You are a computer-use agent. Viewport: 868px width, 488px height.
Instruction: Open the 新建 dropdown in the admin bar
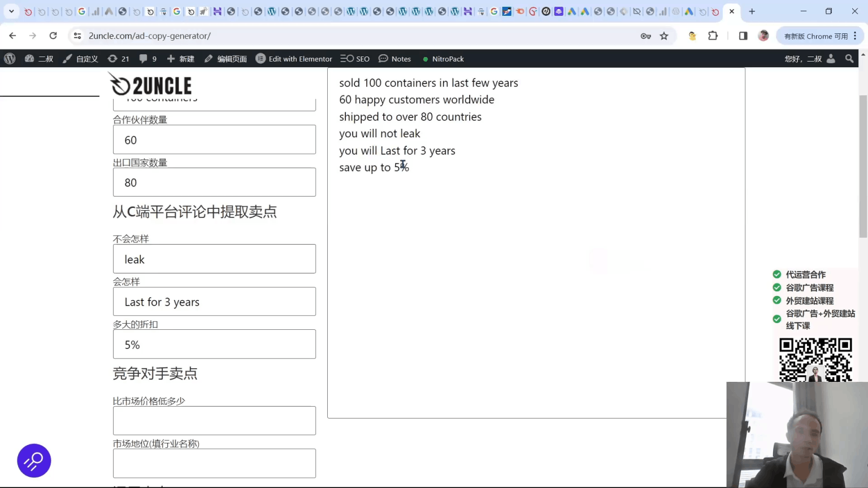[180, 58]
